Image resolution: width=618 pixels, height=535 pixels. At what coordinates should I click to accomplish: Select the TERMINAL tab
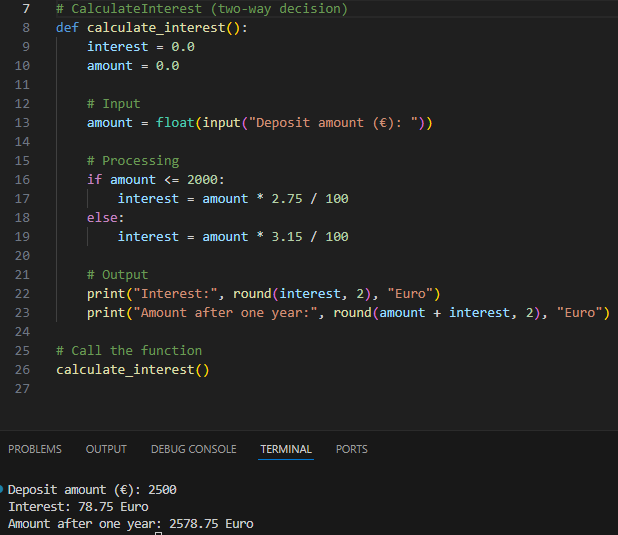click(x=286, y=449)
